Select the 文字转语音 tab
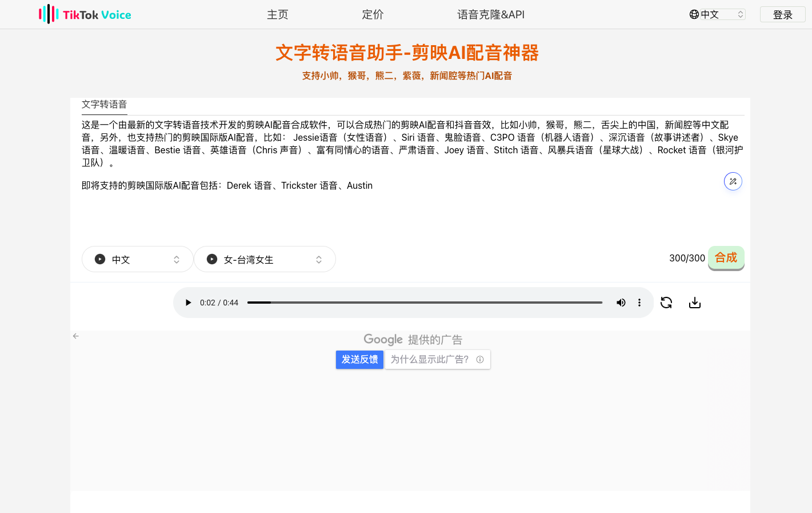The image size is (812, 513). (105, 105)
